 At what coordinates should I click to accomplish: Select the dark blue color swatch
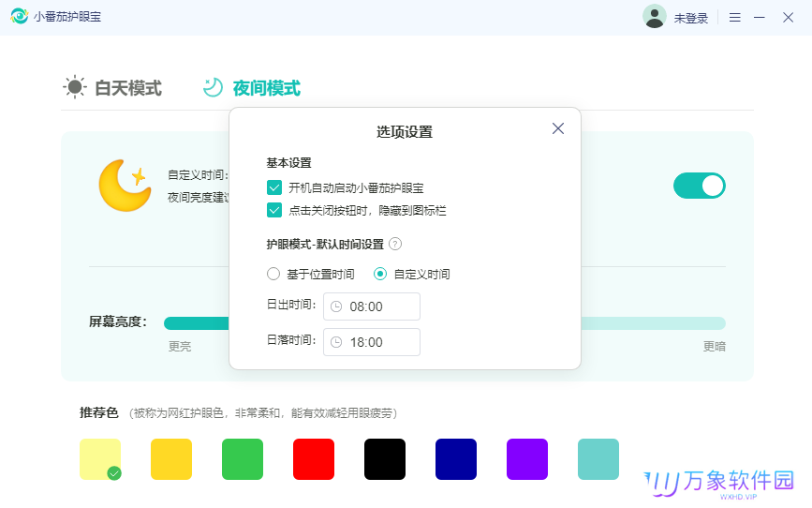456,458
